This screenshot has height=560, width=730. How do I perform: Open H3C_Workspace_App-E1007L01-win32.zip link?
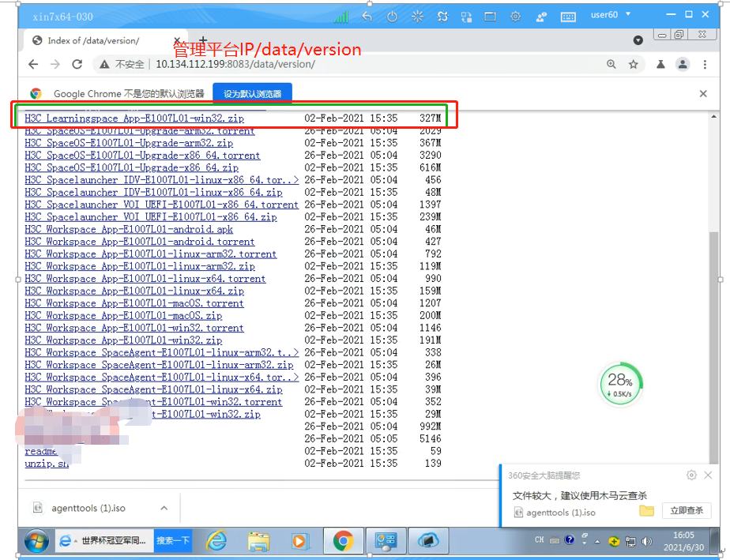[123, 340]
